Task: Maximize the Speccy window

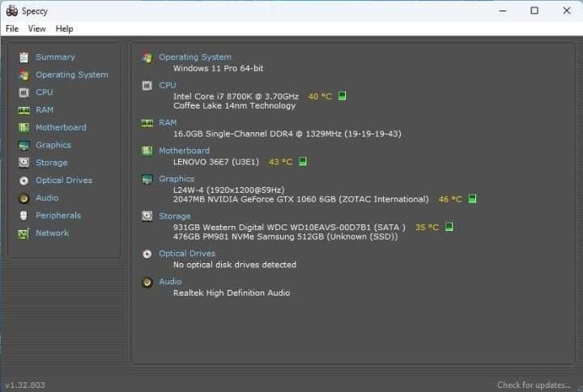Action: click(x=534, y=11)
